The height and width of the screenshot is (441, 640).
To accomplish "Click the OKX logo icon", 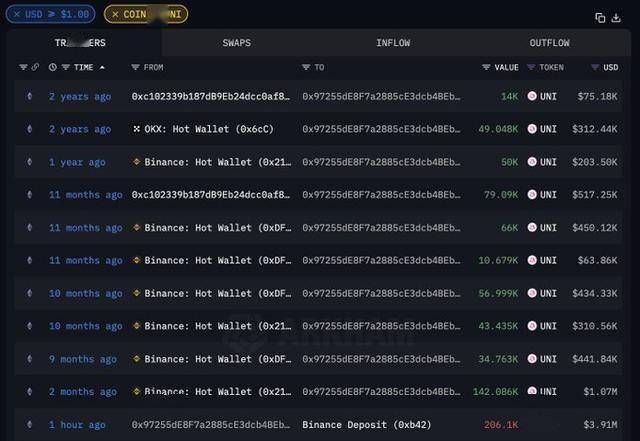I will tap(136, 129).
